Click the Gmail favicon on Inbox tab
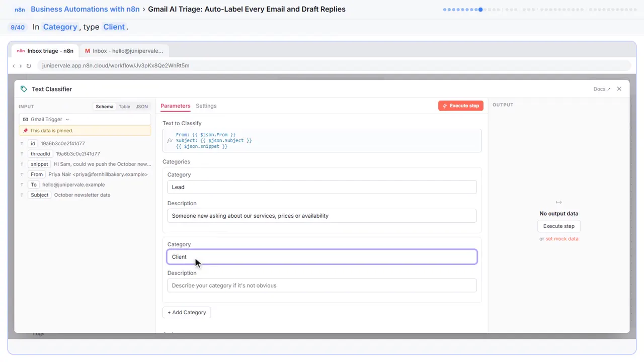Screen dimensions: 644x362 pyautogui.click(x=88, y=51)
